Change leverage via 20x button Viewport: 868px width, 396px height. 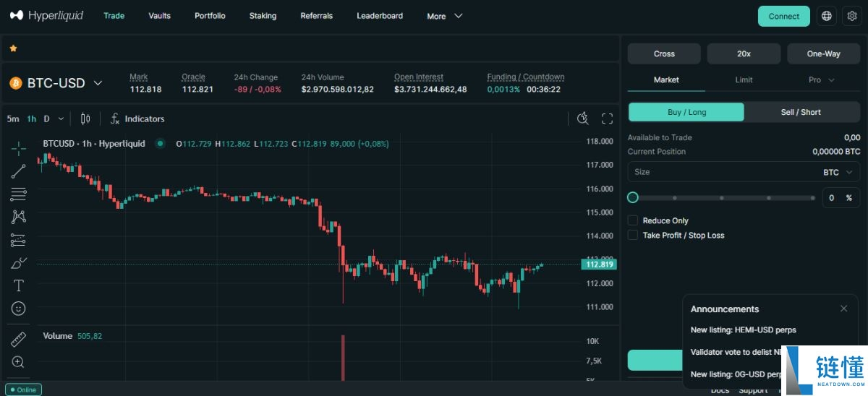(744, 53)
